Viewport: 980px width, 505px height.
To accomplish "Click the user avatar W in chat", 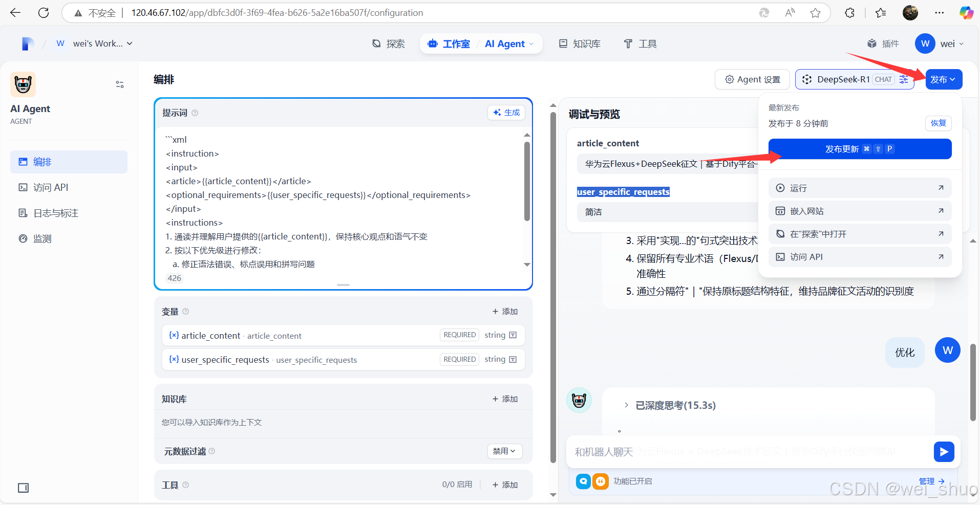I will tap(948, 350).
